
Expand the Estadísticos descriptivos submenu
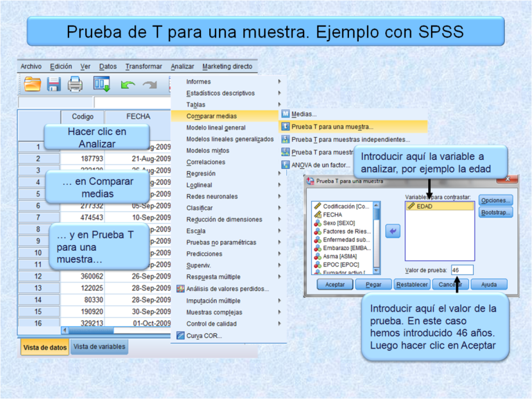(x=279, y=93)
